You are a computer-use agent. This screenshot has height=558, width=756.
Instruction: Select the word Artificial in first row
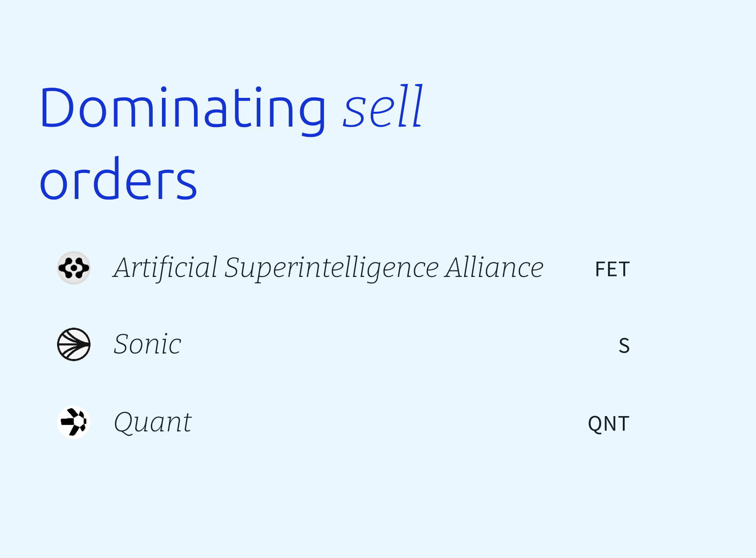(x=166, y=268)
